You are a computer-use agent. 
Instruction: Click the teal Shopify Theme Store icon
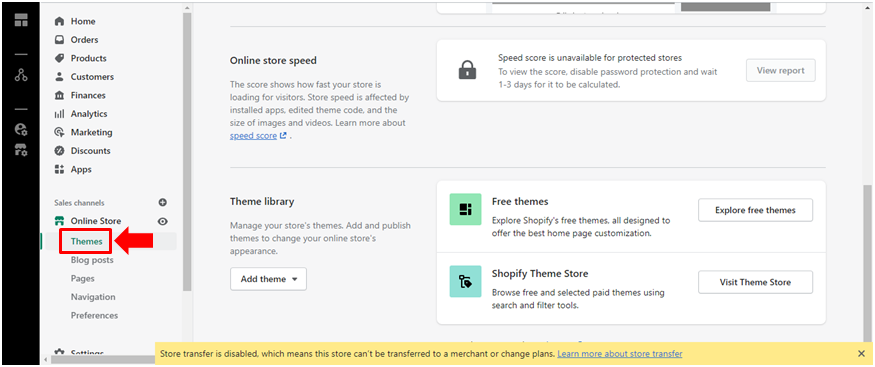(x=465, y=282)
